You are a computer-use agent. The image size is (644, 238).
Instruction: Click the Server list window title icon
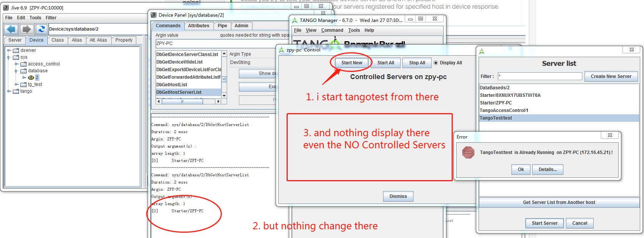(482, 51)
